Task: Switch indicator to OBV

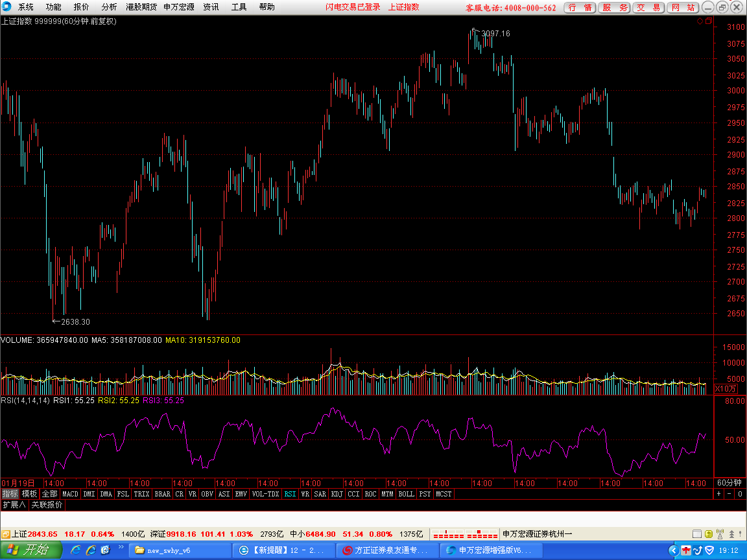Action: point(207,494)
